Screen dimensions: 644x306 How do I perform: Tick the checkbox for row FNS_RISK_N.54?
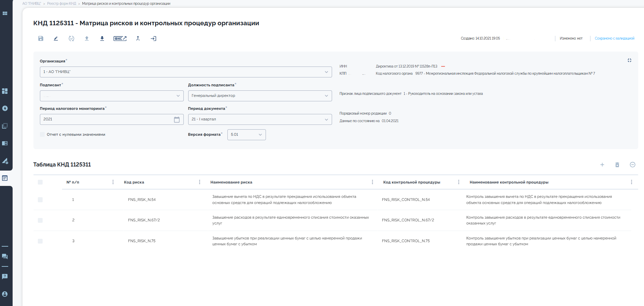[40, 200]
